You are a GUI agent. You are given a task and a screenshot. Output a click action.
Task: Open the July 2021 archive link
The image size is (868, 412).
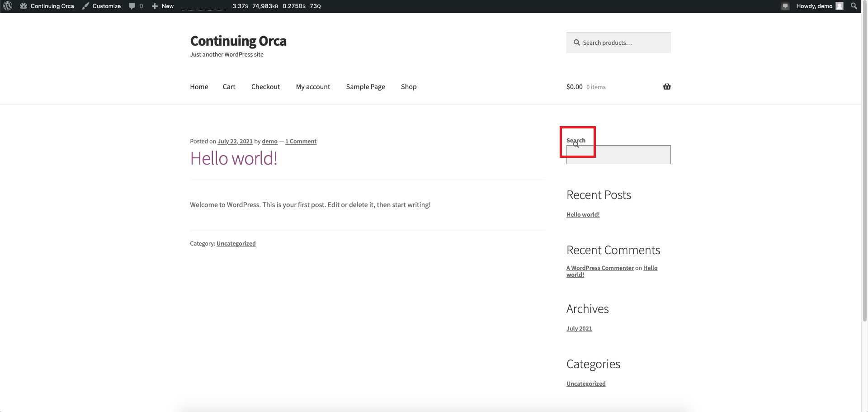click(x=579, y=328)
